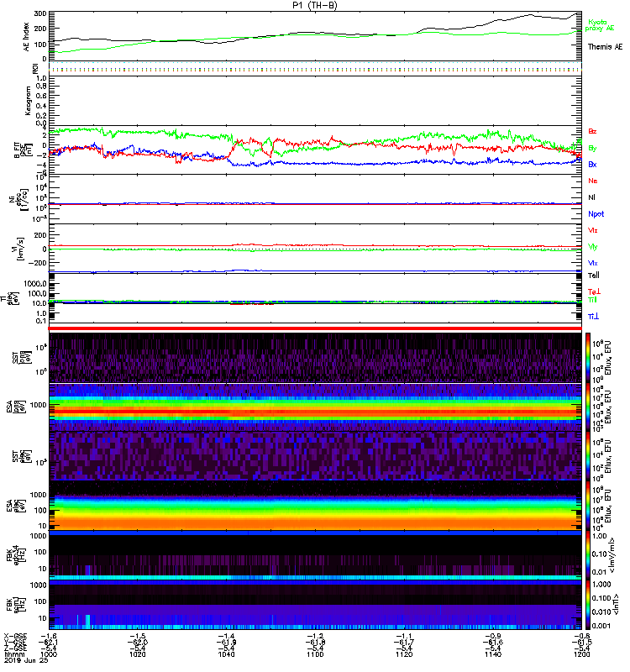The image size is (630, 672).
Task: Click the <|mV/m|> color bar label
Action: (x=613, y=555)
